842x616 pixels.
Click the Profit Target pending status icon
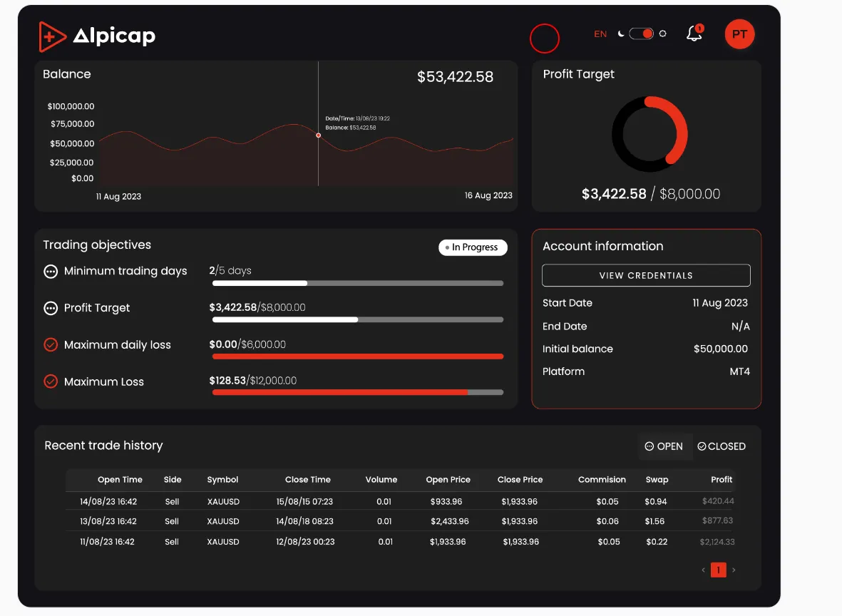pos(51,308)
